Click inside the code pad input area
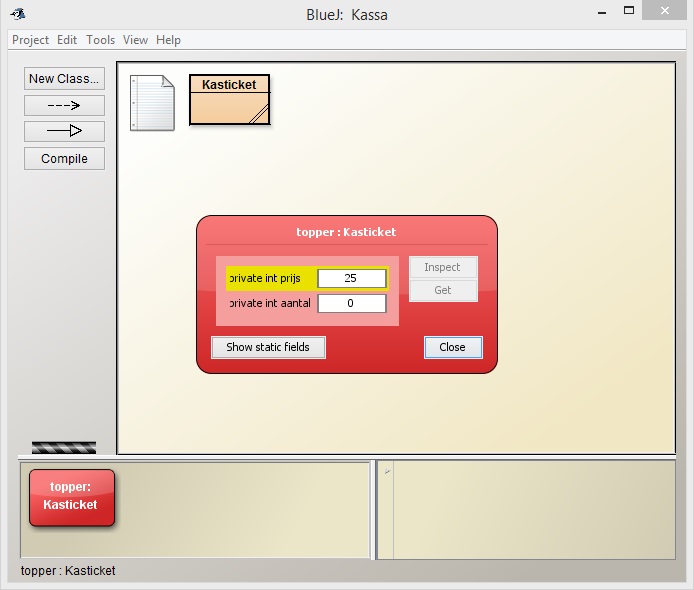694x590 pixels. coord(534,510)
